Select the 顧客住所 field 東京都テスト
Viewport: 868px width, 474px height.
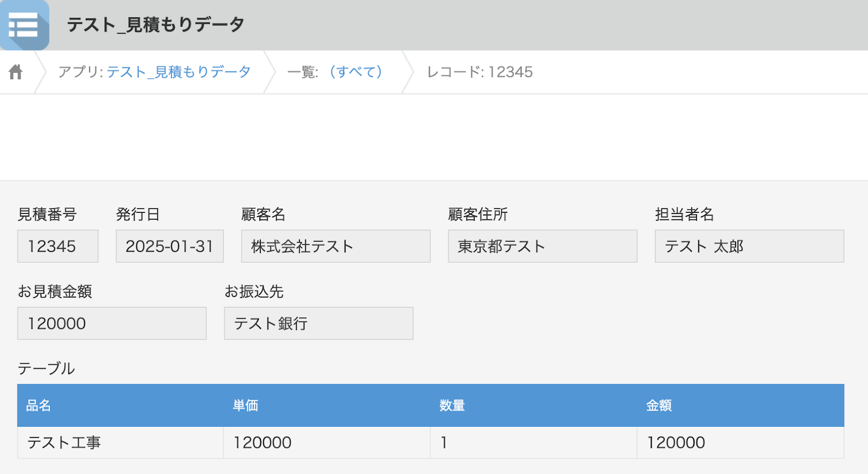[x=542, y=246]
